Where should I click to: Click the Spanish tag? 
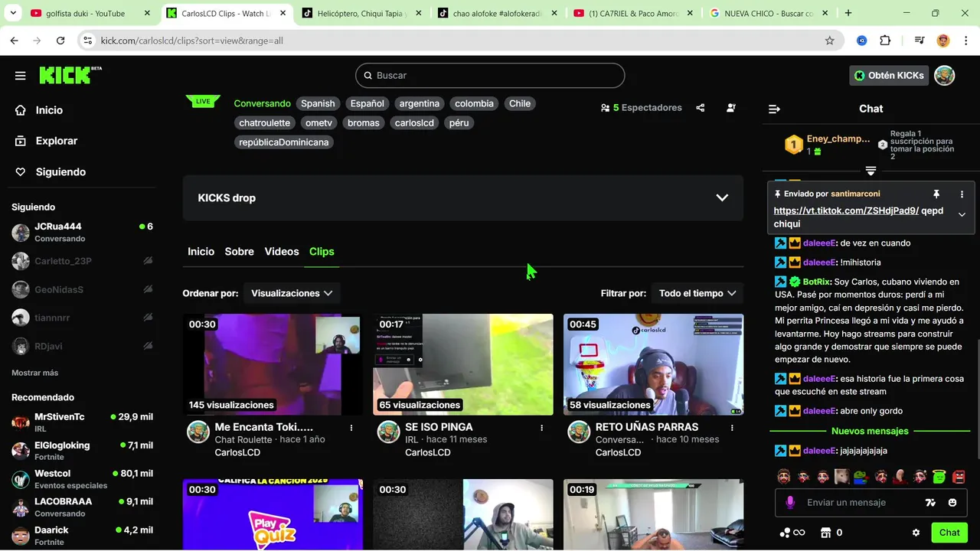point(318,103)
